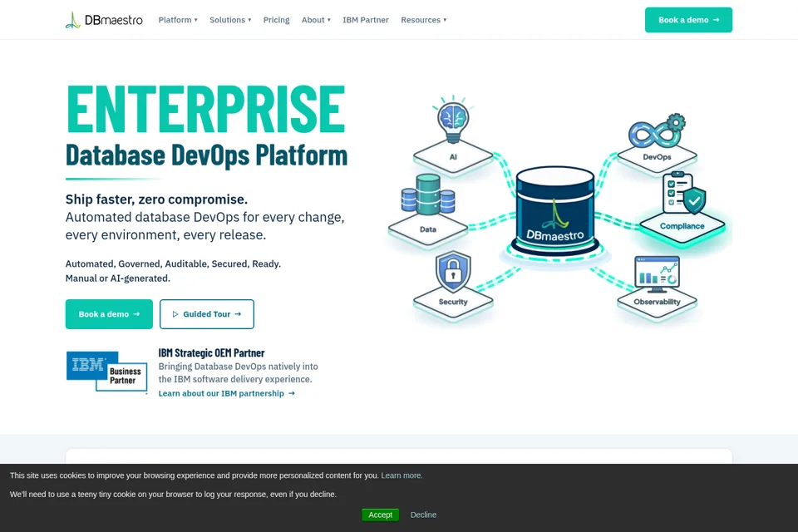Click the Security padlock shield icon

coord(453,271)
